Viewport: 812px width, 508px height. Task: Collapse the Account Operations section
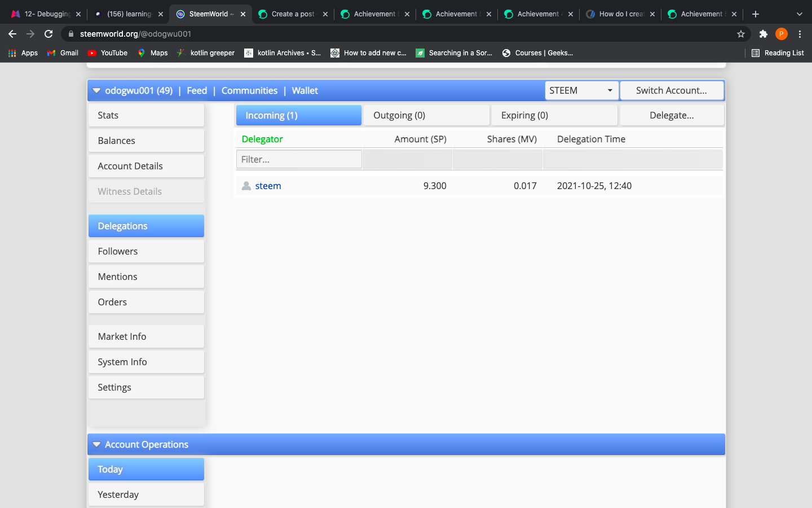[x=96, y=445]
